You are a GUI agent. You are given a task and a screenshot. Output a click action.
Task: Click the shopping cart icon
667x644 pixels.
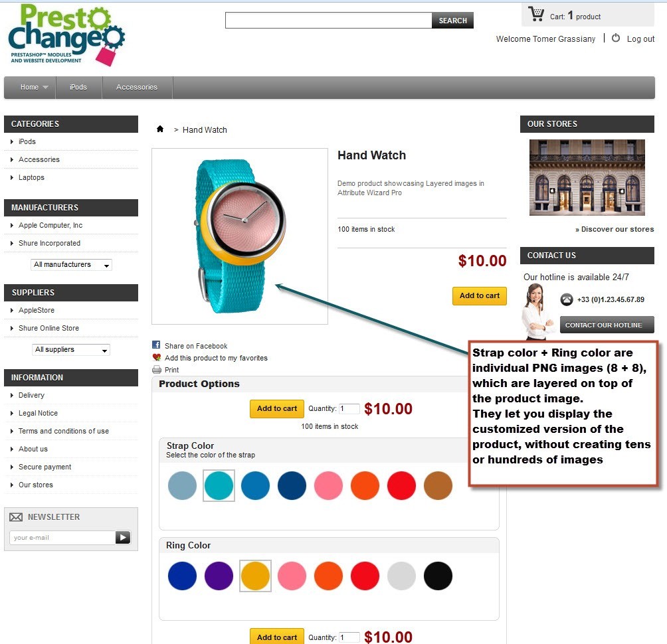click(x=536, y=14)
